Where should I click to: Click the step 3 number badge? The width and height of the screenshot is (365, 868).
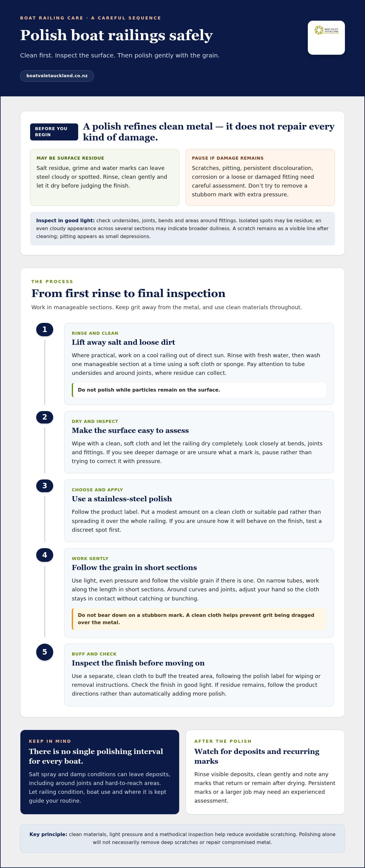tap(45, 486)
